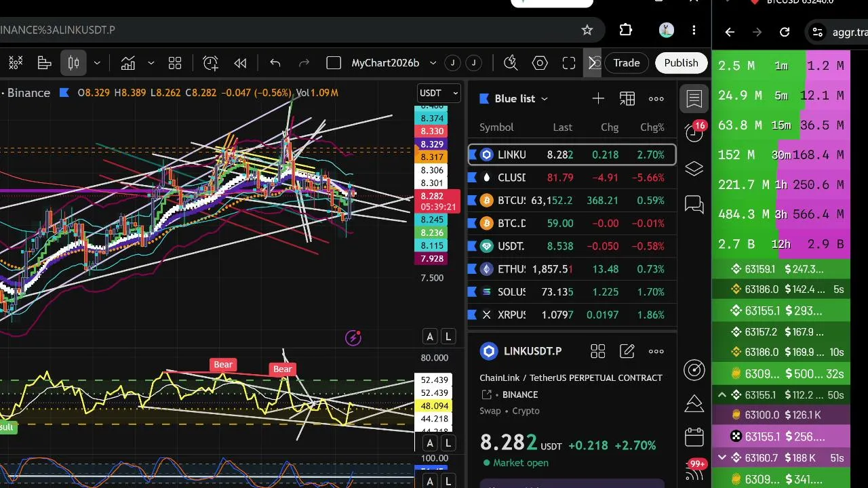Screen dimensions: 868x488
Task: Click the second J user avatar
Action: (x=474, y=63)
